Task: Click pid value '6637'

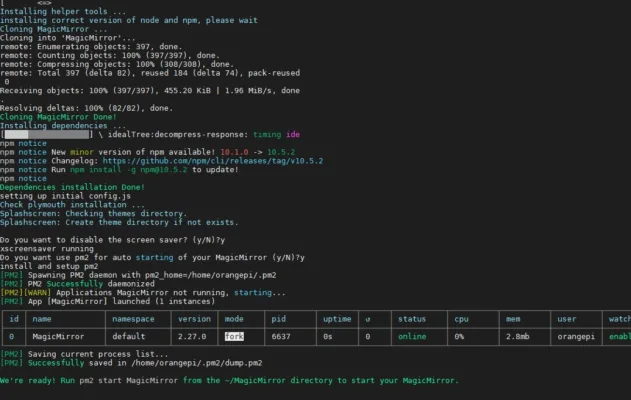Action: pos(280,336)
